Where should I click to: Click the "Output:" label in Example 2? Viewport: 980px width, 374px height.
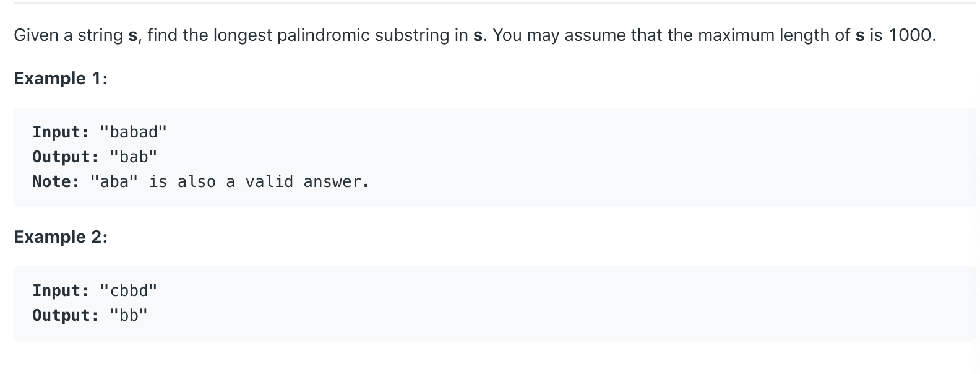66,315
